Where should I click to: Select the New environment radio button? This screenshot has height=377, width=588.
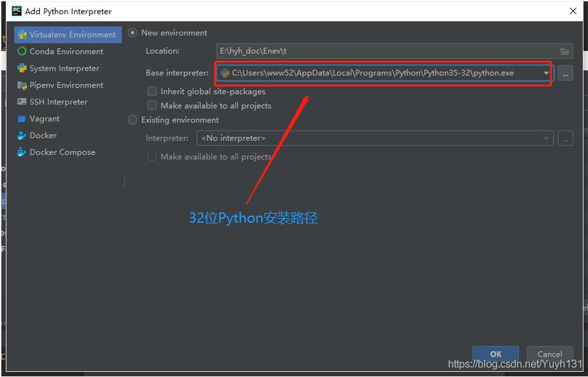[x=132, y=33]
